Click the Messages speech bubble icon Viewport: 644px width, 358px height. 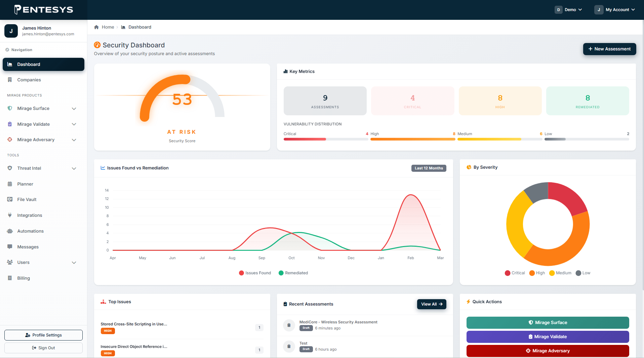10,247
